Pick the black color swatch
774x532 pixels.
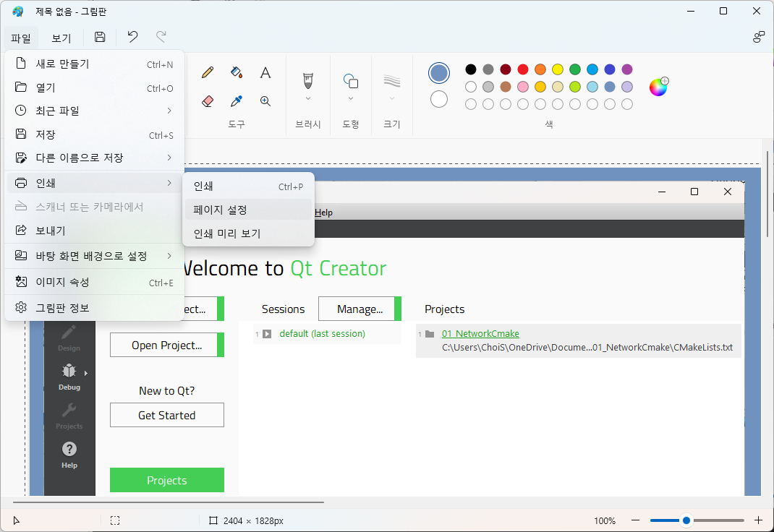pyautogui.click(x=471, y=69)
